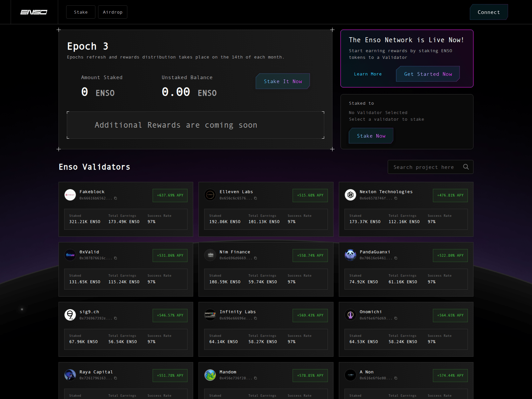Copy Mandom address 0x456e736f20
The image size is (532, 399).
(x=255, y=378)
